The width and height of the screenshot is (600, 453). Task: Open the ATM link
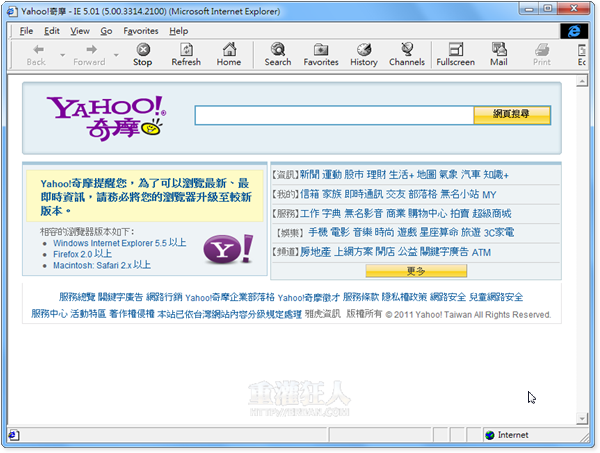[x=481, y=252]
